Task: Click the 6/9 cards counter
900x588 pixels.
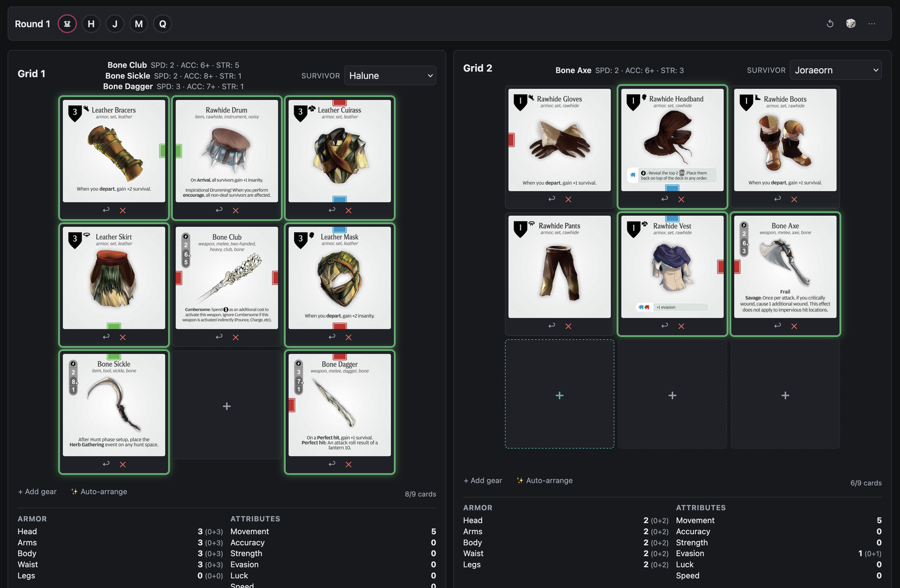Action: point(866,483)
